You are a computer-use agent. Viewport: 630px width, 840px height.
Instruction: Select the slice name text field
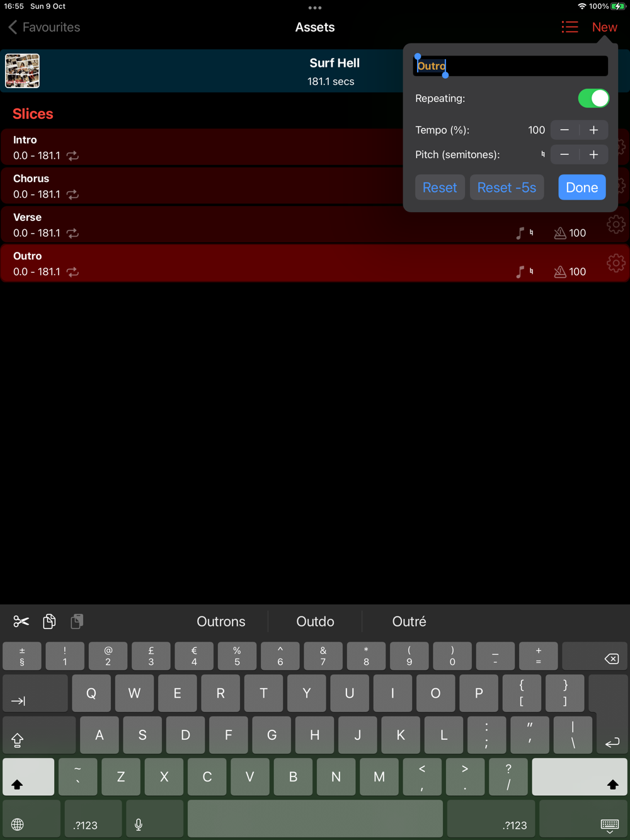tap(510, 66)
